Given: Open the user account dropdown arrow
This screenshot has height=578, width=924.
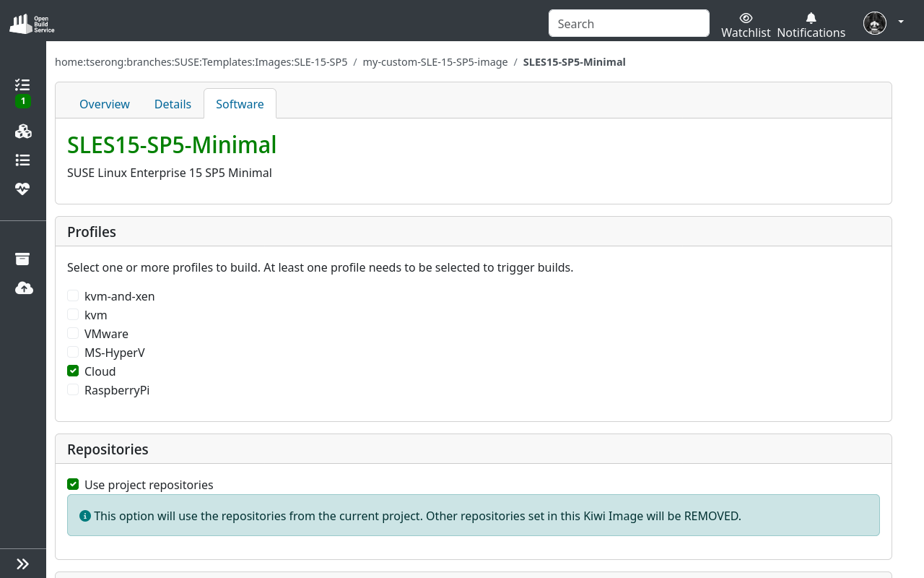Looking at the screenshot, I should 900,22.
